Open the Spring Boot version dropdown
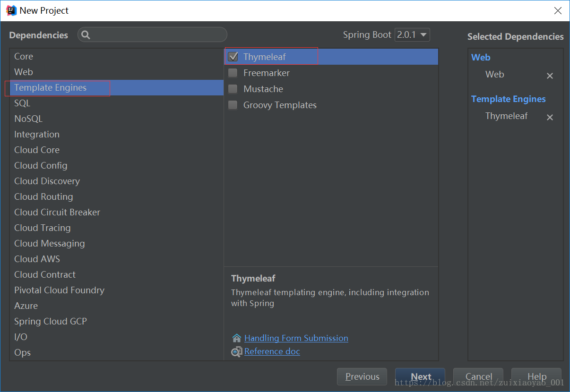 click(412, 34)
